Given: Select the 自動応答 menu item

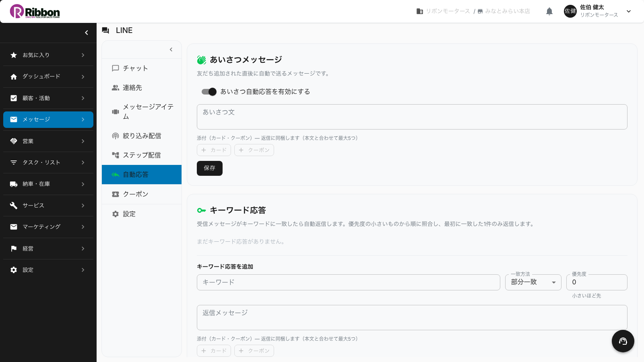Looking at the screenshot, I should pyautogui.click(x=142, y=175).
